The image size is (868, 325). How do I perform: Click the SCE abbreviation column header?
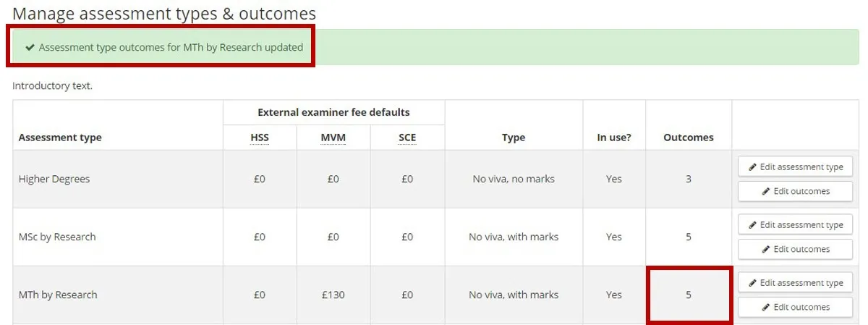(x=407, y=138)
